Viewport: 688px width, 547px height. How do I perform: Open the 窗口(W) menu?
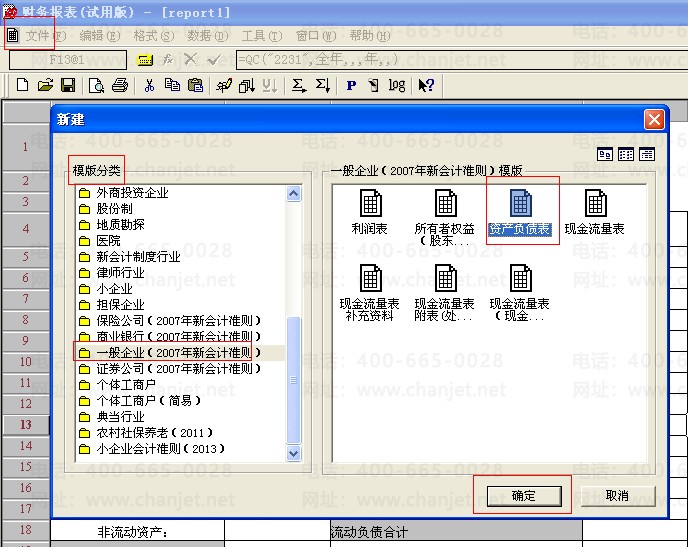tap(316, 36)
